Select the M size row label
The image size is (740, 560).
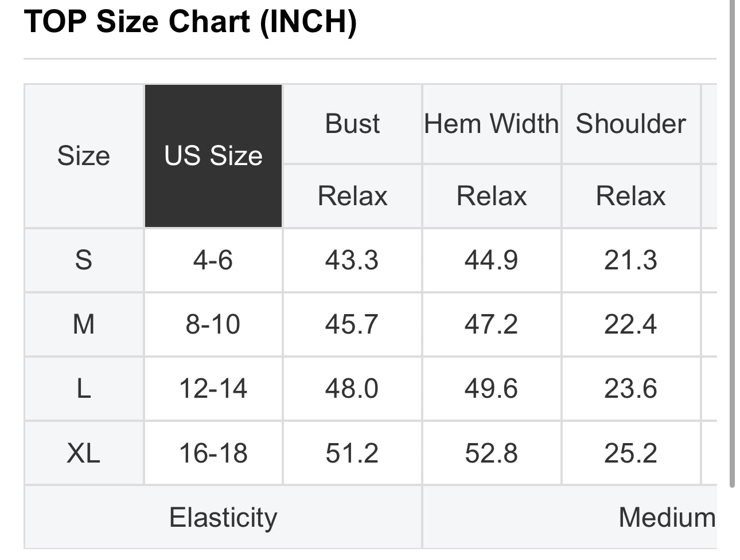click(84, 324)
